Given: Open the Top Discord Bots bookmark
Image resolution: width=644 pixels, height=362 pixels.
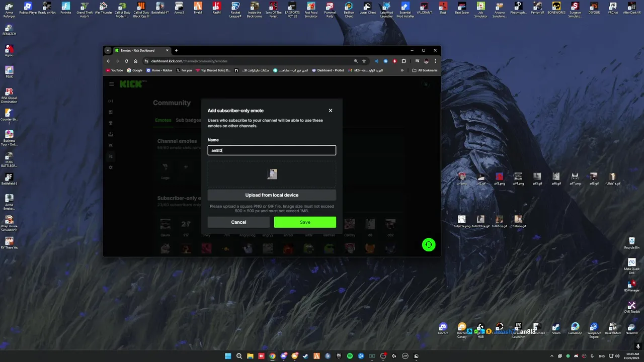Looking at the screenshot, I should pyautogui.click(x=213, y=70).
